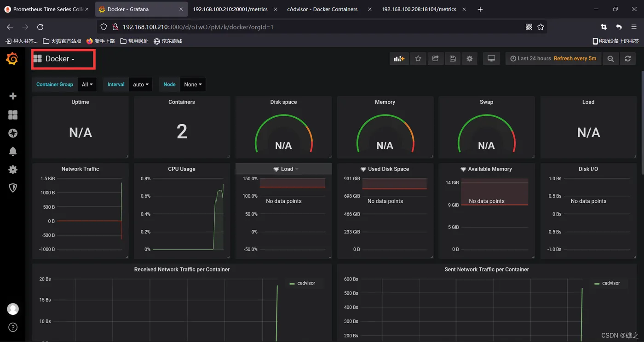644x342 pixels.
Task: Click the crop screenshot icon in browser toolbar
Action: [x=604, y=27]
